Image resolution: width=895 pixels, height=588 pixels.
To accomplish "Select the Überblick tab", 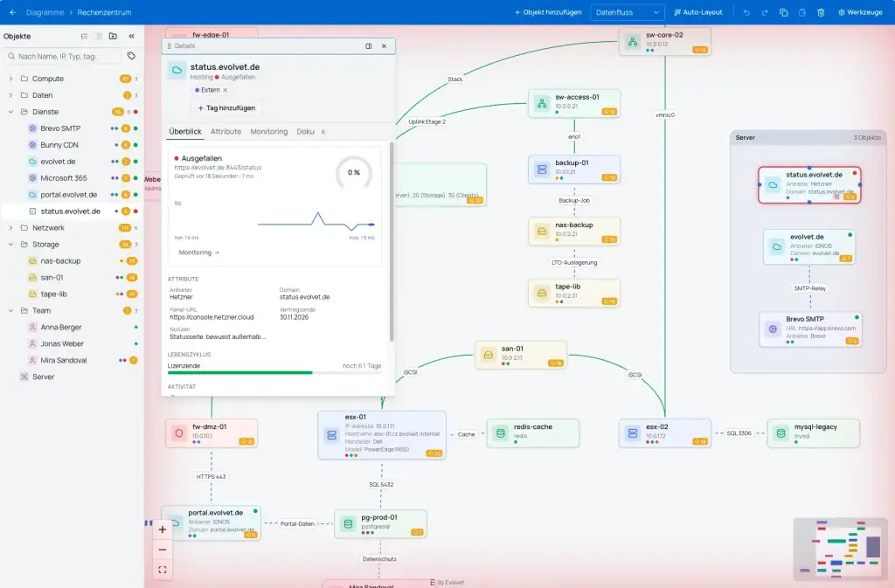I will [185, 131].
